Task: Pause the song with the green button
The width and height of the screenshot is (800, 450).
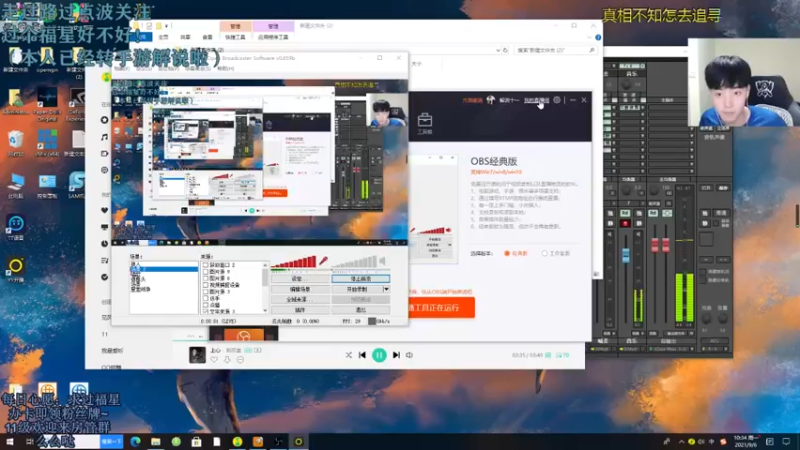Action: (379, 355)
